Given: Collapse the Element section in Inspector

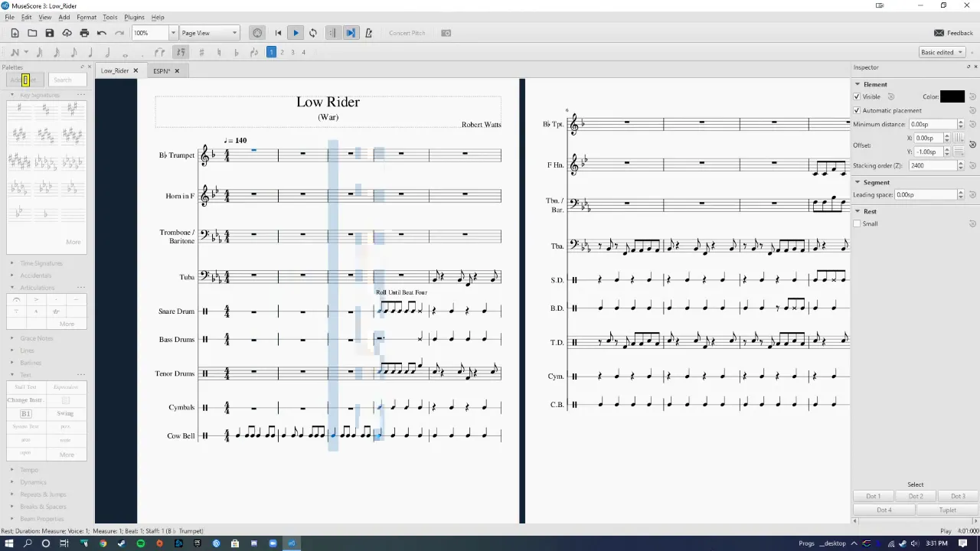Looking at the screenshot, I should click(858, 84).
